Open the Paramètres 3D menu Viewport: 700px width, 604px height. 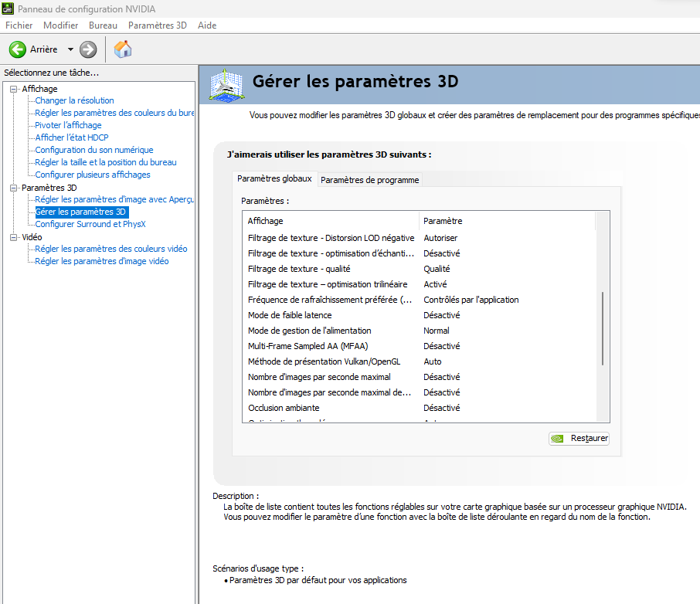[x=158, y=25]
